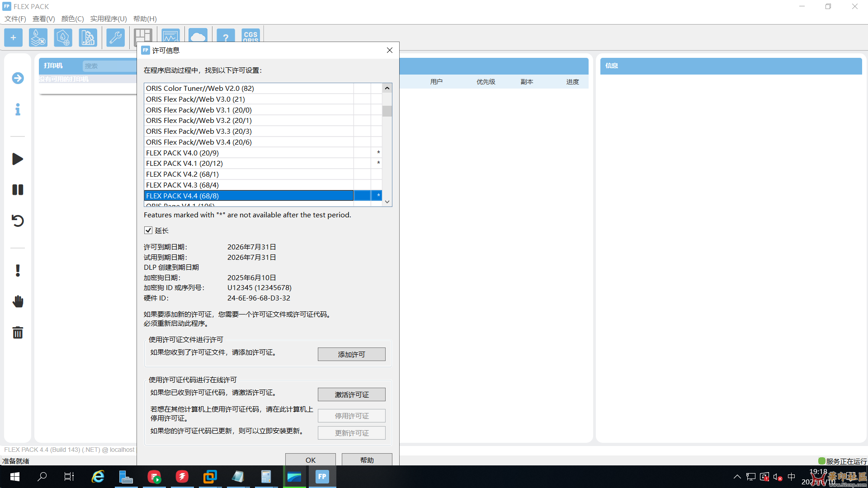Open the ink layers settings toolbar icon
The height and width of the screenshot is (488, 868).
[38, 38]
